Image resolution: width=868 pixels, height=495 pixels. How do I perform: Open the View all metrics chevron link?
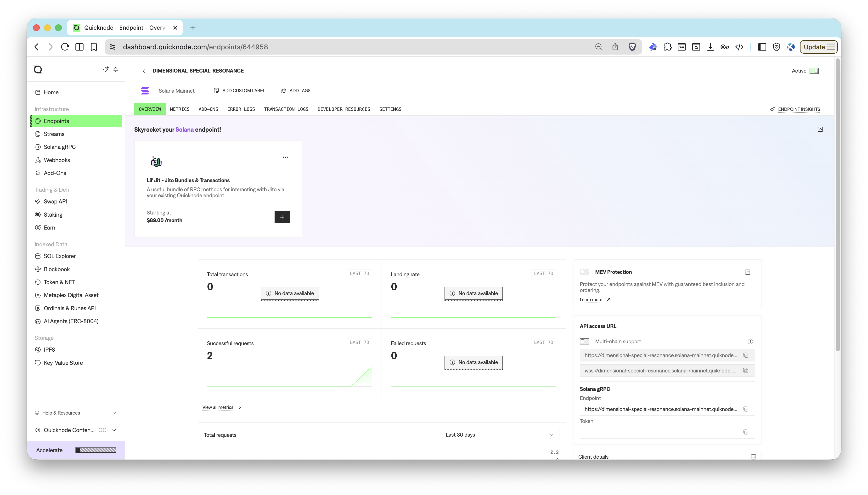point(240,407)
